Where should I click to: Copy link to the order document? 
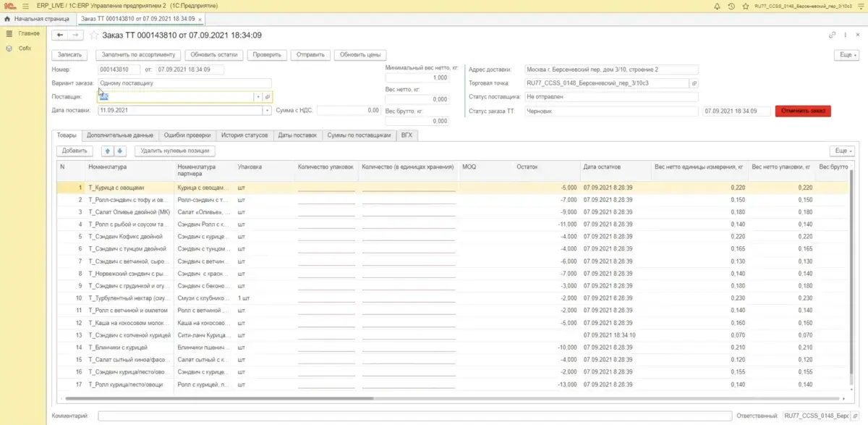coord(833,35)
